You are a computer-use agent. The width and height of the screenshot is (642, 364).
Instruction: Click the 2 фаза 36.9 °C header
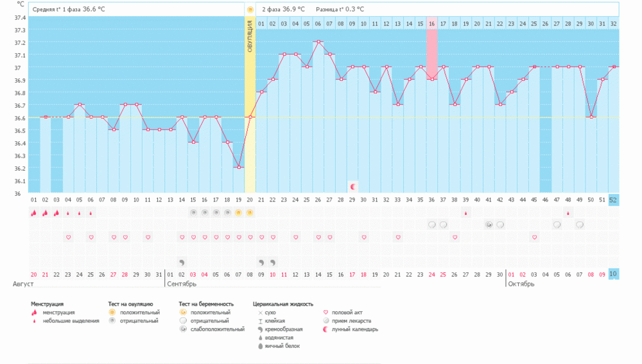[283, 10]
